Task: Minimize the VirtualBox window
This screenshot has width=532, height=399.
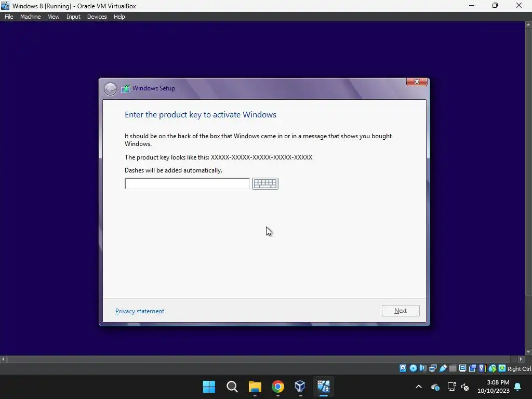Action: (472, 5)
